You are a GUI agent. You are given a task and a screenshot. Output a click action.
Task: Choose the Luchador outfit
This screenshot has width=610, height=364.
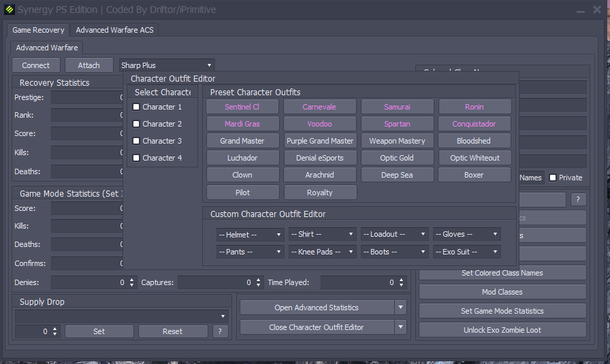click(242, 158)
